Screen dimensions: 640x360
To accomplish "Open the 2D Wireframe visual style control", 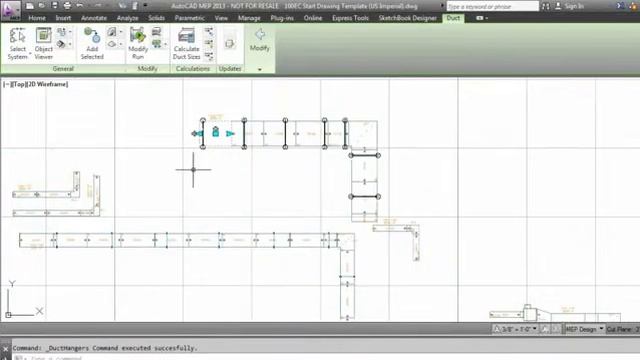I will pos(47,84).
